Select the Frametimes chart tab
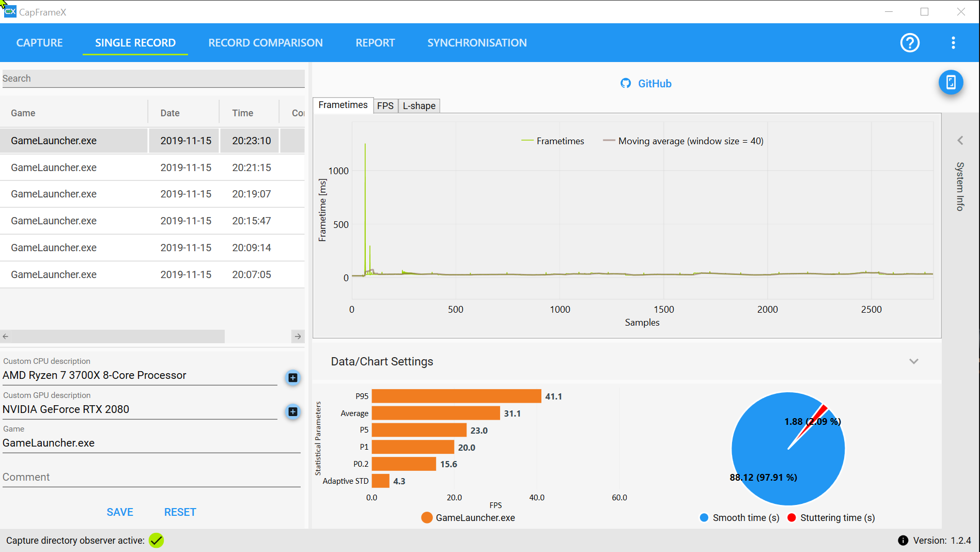The image size is (980, 552). click(x=343, y=105)
